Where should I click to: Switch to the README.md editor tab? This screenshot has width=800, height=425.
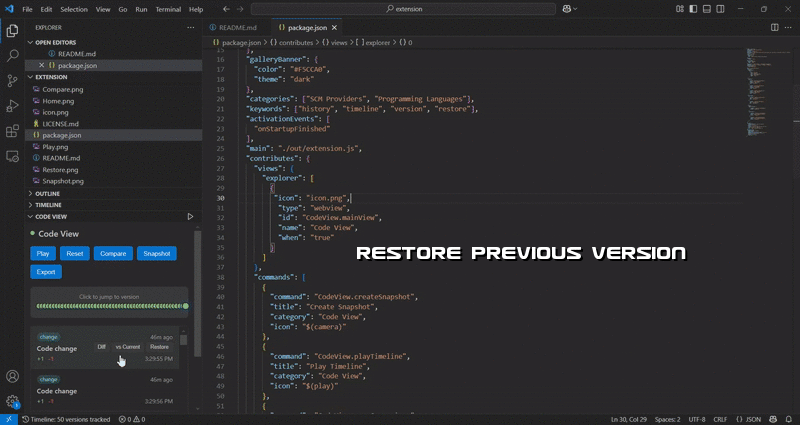237,28
